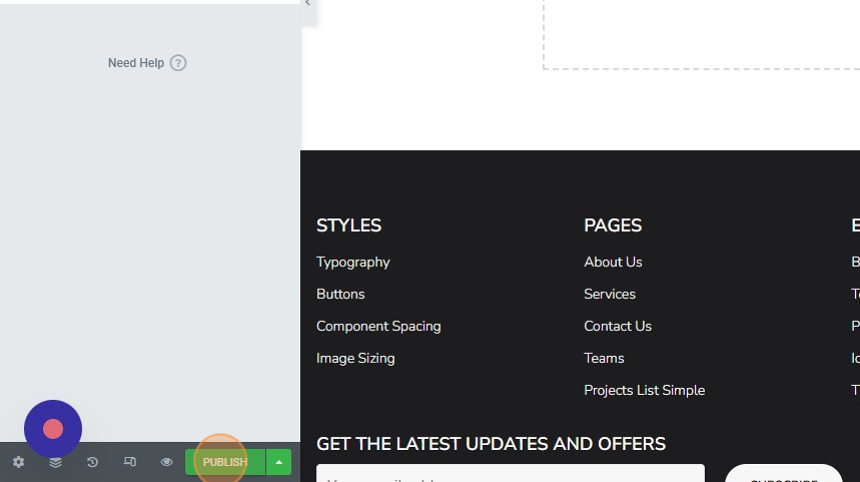This screenshot has width=860, height=482.
Task: Expand the save options arrow
Action: point(279,462)
